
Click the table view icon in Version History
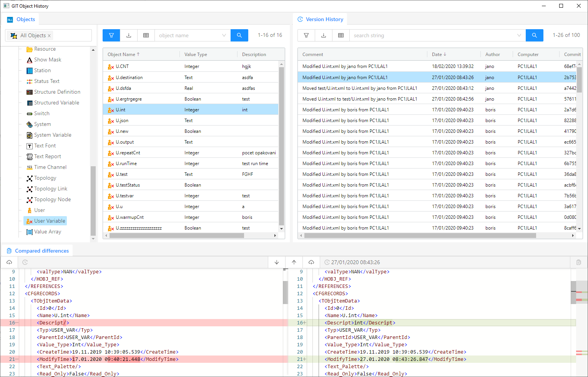tap(341, 35)
